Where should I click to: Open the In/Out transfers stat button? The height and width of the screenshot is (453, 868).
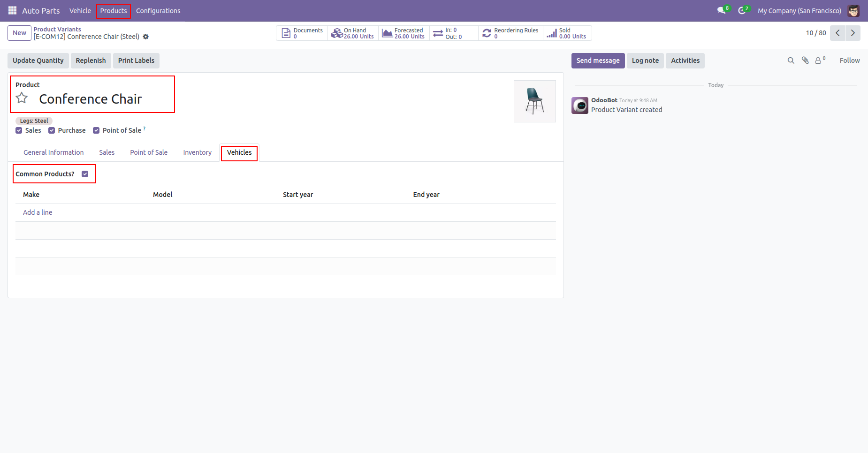coord(454,33)
